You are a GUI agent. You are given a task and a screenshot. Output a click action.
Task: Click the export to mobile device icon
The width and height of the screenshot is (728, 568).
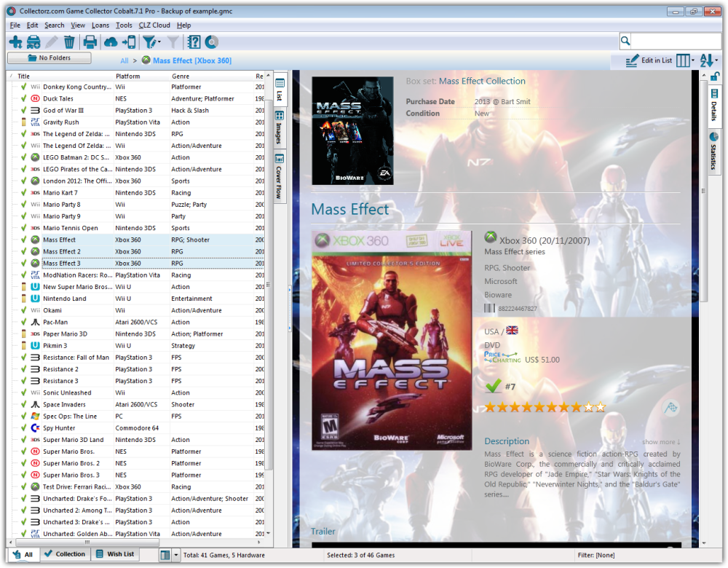(x=130, y=42)
